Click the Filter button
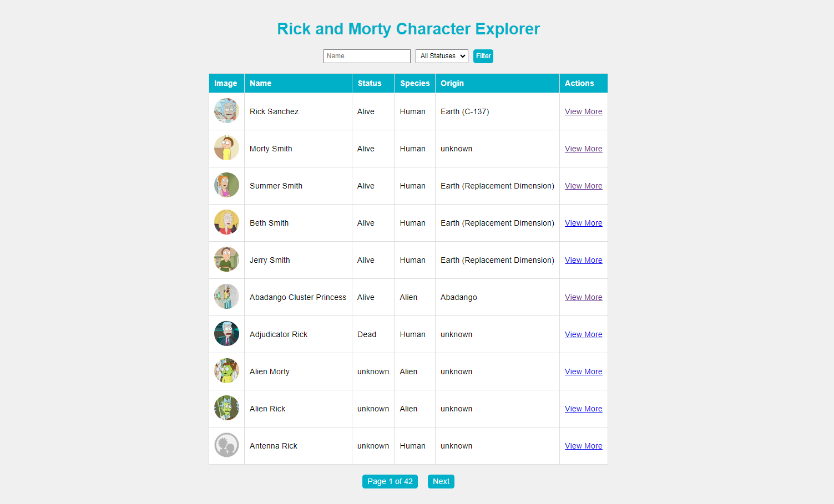 pos(483,56)
